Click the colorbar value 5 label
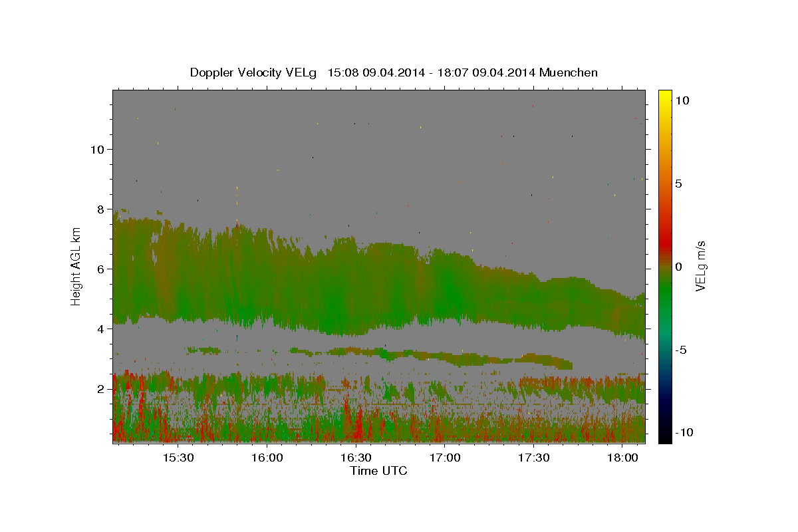798x532 pixels. point(678,184)
